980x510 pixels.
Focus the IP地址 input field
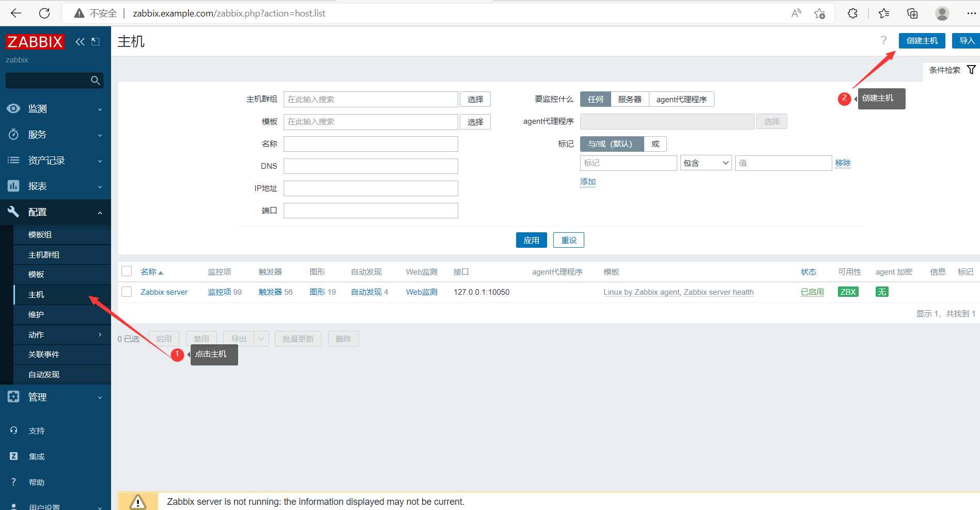point(371,188)
